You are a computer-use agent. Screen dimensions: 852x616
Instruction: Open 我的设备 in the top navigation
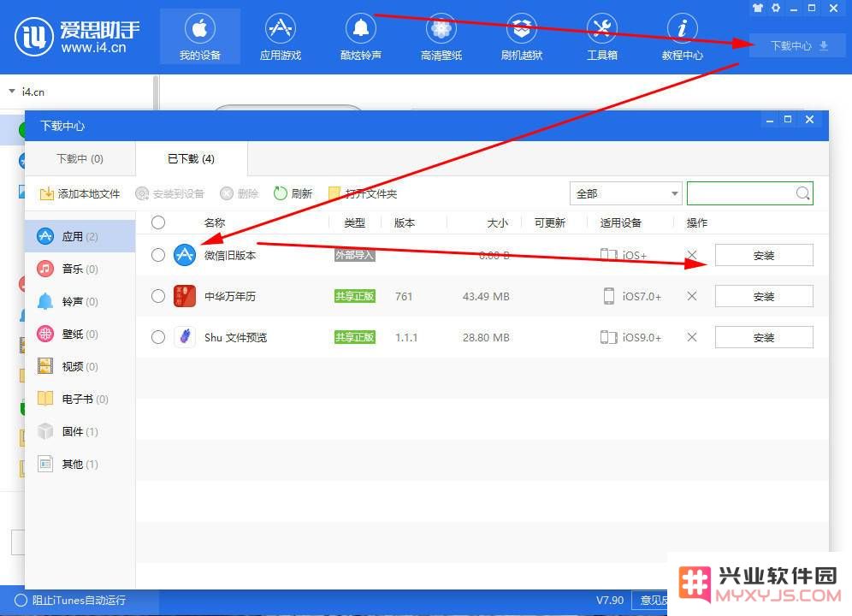tap(200, 37)
